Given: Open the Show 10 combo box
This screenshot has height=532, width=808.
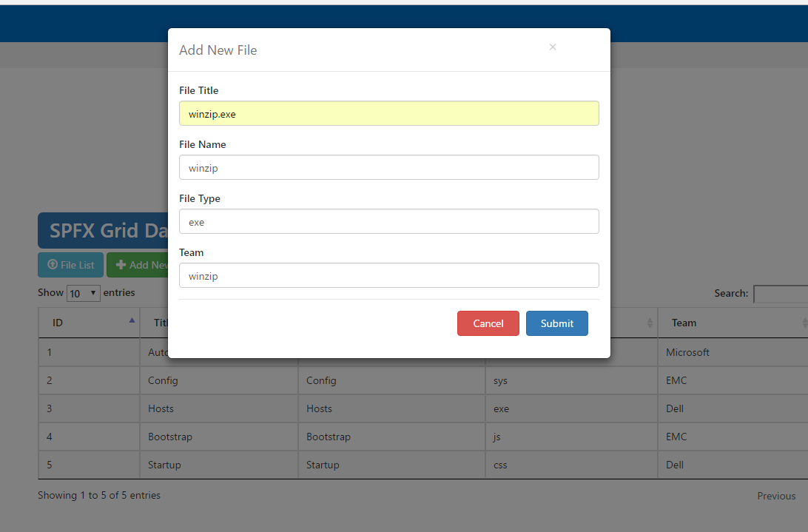Looking at the screenshot, I should pos(83,293).
